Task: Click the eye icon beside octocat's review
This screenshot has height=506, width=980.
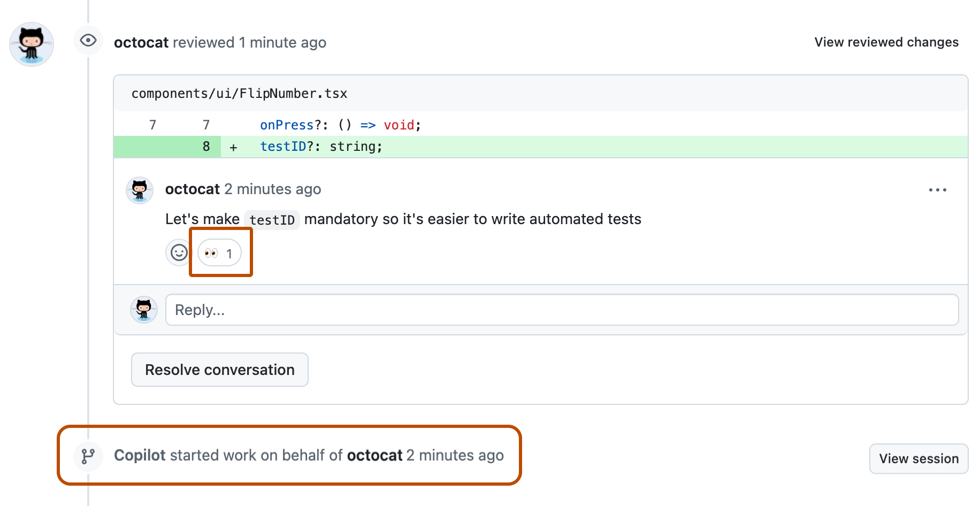Action: tap(88, 40)
